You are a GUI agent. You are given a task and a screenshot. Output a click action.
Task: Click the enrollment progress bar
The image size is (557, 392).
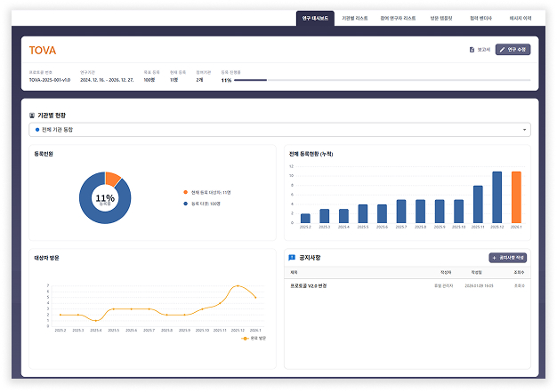[x=383, y=80]
